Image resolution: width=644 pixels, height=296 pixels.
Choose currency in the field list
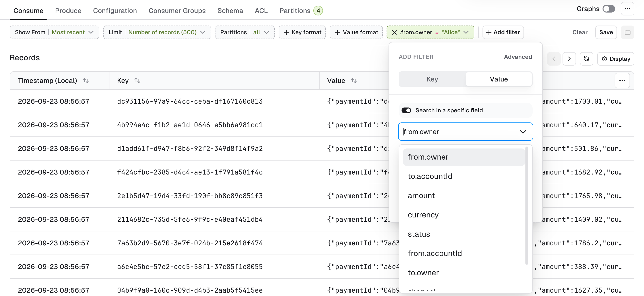[x=464, y=215]
